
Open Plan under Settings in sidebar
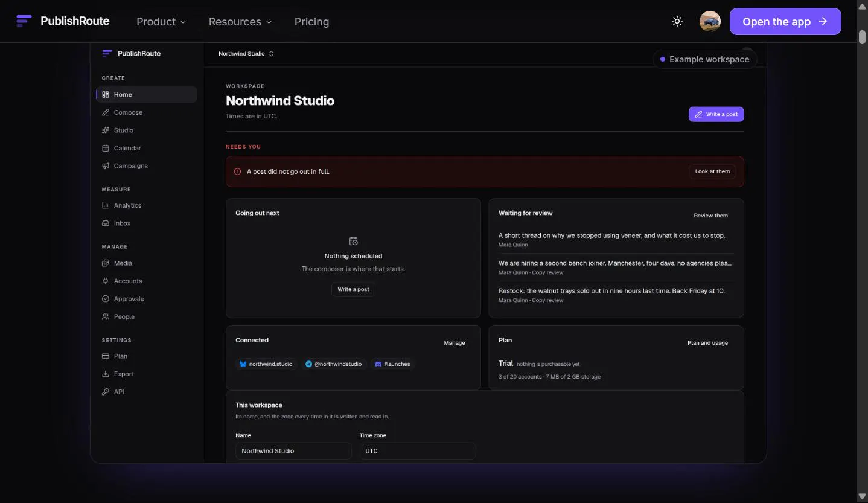(147, 356)
